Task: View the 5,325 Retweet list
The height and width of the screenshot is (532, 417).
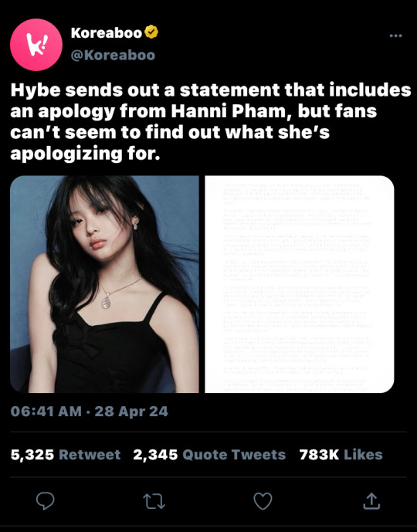Action: [x=66, y=455]
